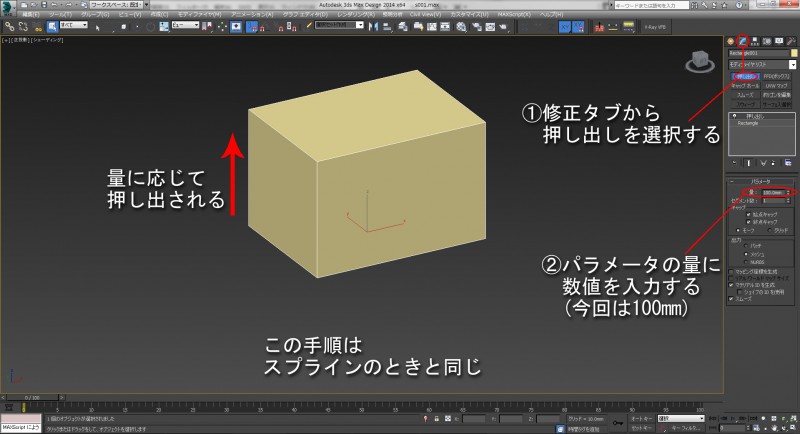Click the 押し出し modifier button
Image resolution: width=800 pixels, height=434 pixels.
click(744, 75)
